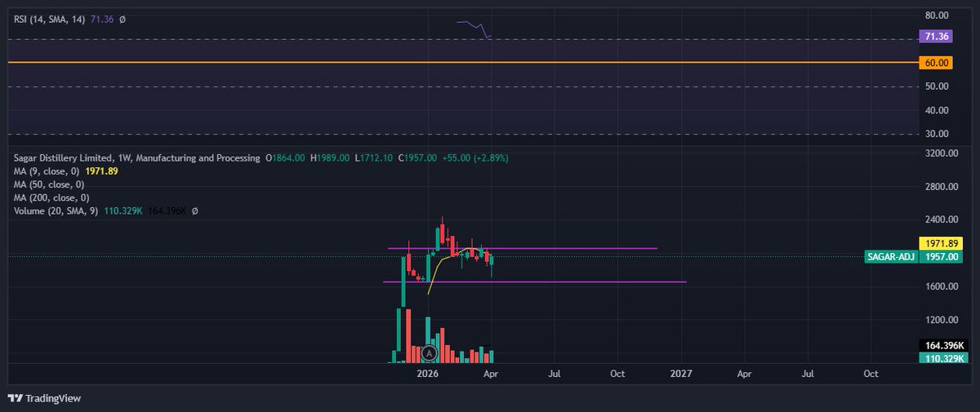Viewport: 980px width, 412px height.
Task: Select the MA (200, close, 0) legend
Action: coord(53,197)
